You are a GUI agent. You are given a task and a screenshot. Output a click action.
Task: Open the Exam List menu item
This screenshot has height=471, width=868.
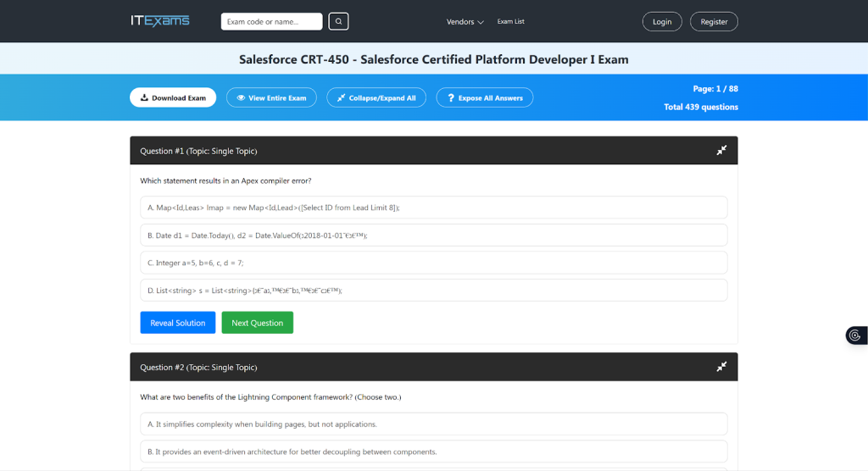510,21
